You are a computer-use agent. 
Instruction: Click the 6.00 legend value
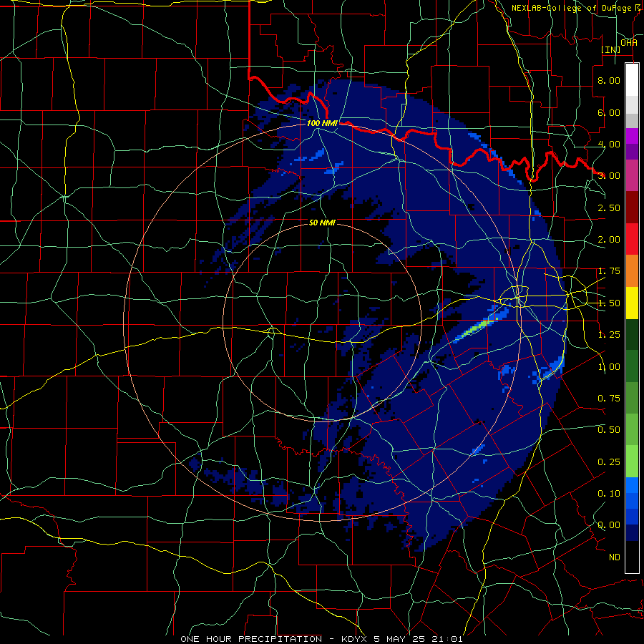click(x=609, y=112)
